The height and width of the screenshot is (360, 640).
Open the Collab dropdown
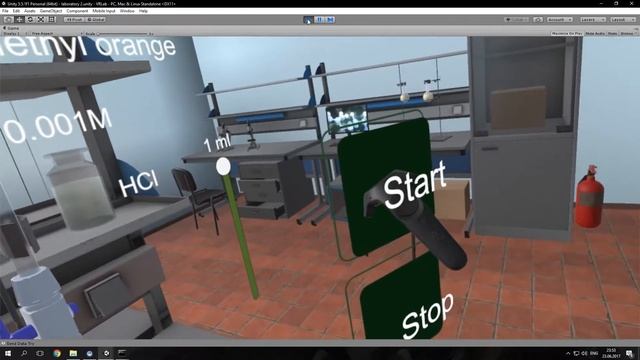tap(517, 20)
